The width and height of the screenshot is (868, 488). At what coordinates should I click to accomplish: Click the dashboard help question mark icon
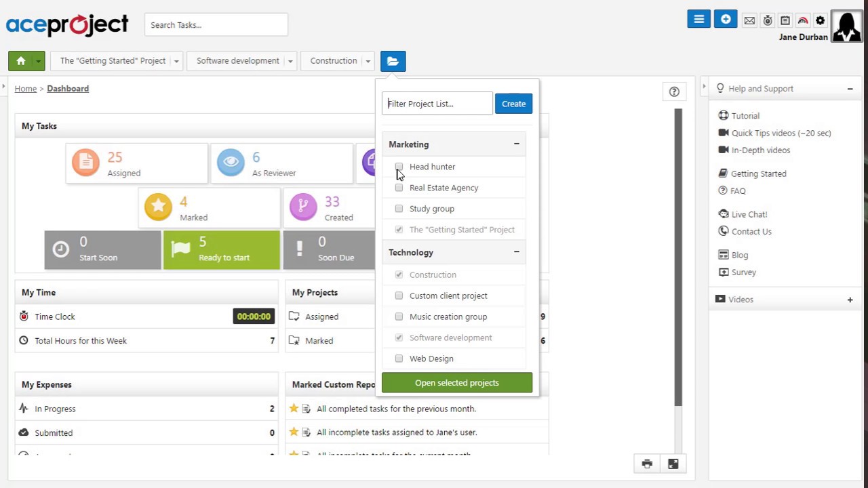click(674, 91)
